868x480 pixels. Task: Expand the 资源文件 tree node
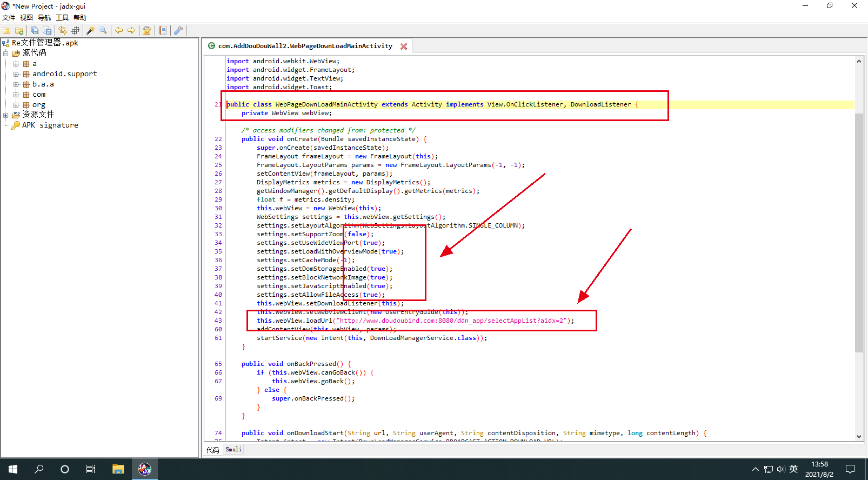point(6,115)
